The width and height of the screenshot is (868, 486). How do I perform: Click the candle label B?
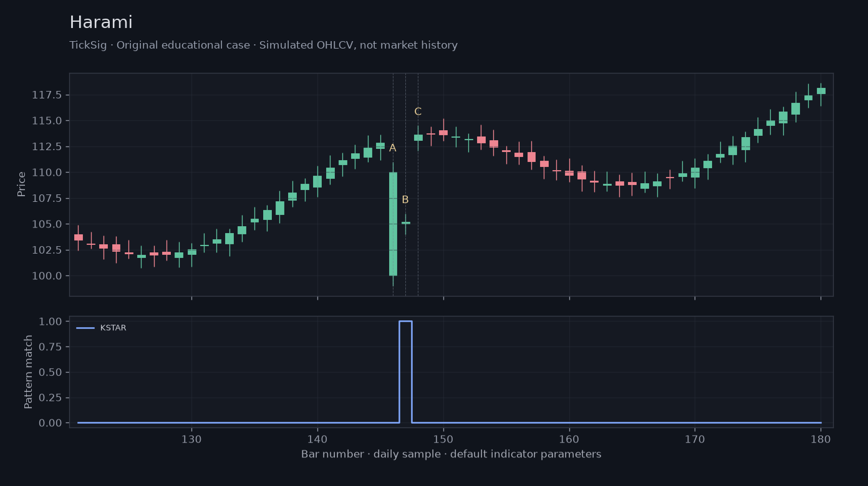click(405, 200)
